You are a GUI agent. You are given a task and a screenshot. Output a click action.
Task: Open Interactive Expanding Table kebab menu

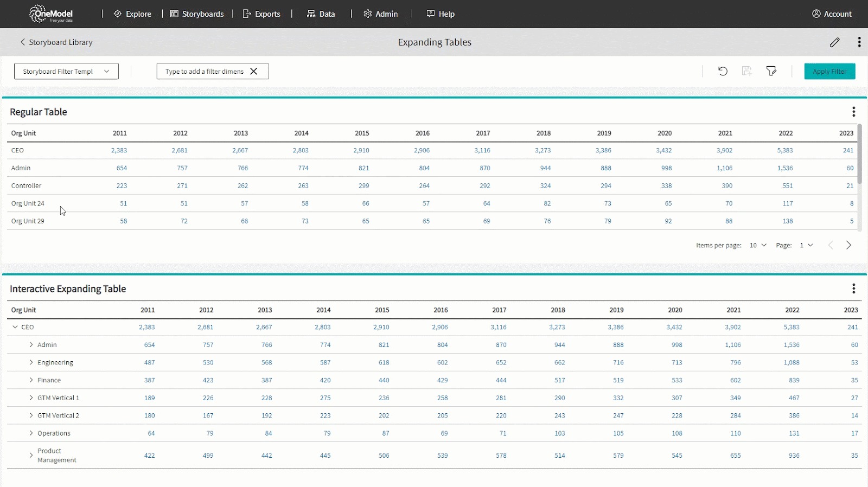tap(853, 289)
